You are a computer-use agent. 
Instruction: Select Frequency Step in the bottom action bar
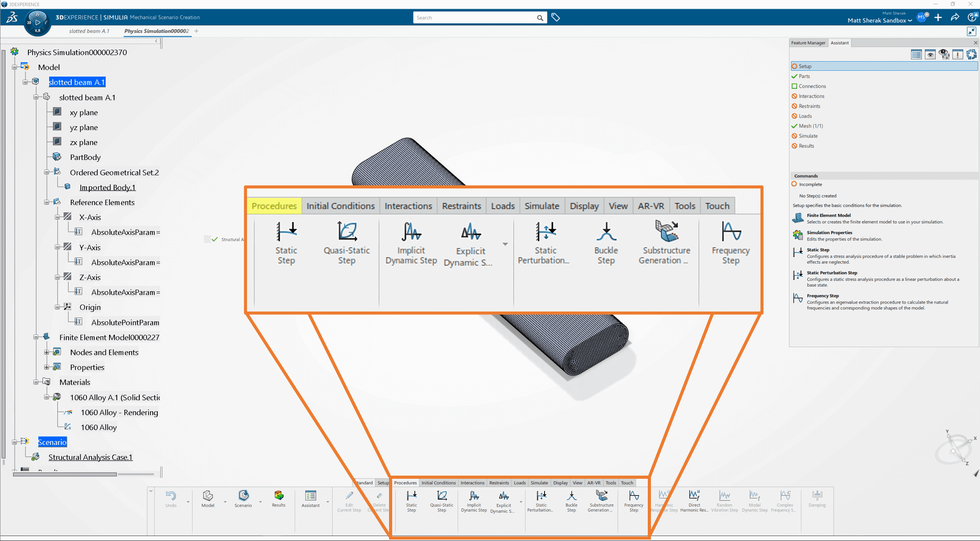click(x=634, y=500)
